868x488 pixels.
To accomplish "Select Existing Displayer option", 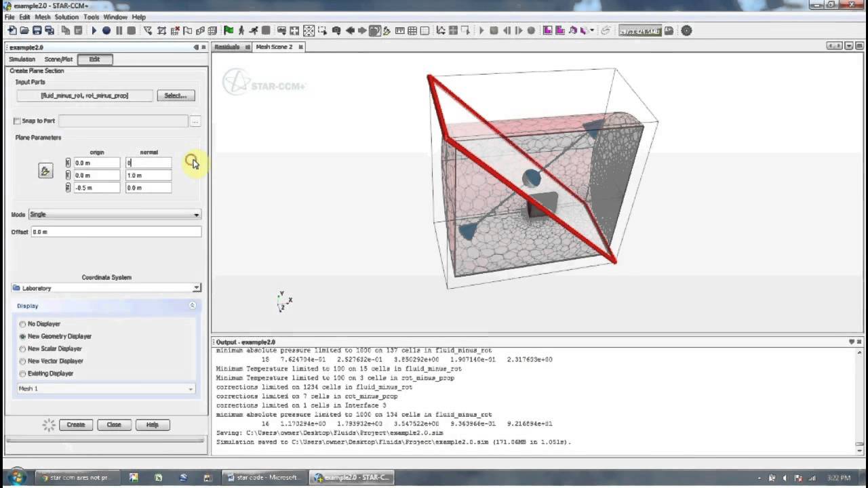I will pyautogui.click(x=22, y=373).
